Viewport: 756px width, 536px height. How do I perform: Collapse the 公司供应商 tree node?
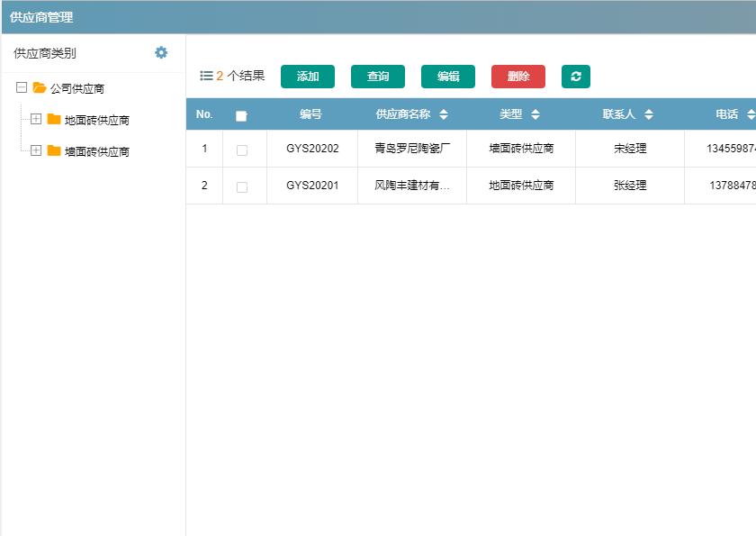22,86
